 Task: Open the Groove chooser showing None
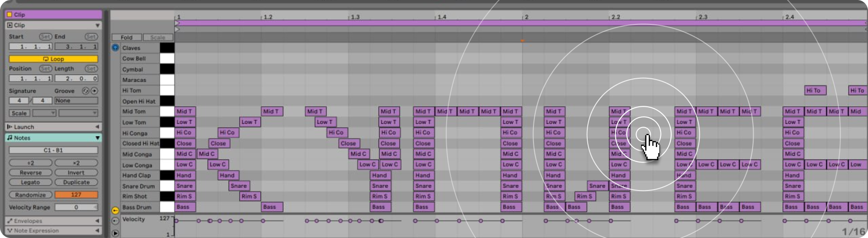tap(76, 101)
